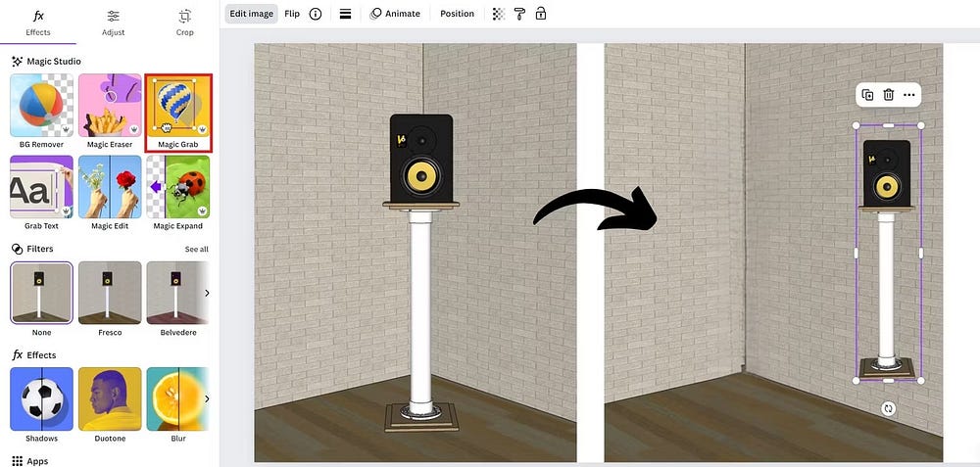Click the Apps section header

30,461
